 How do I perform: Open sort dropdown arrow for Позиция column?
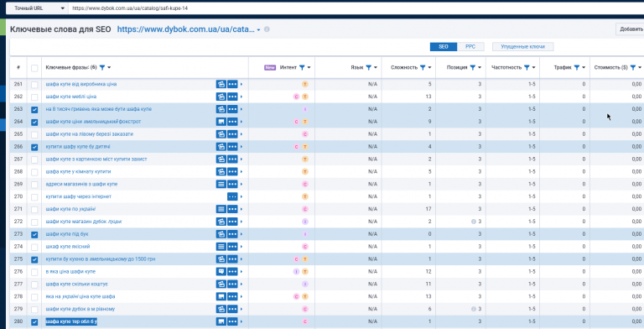480,67
